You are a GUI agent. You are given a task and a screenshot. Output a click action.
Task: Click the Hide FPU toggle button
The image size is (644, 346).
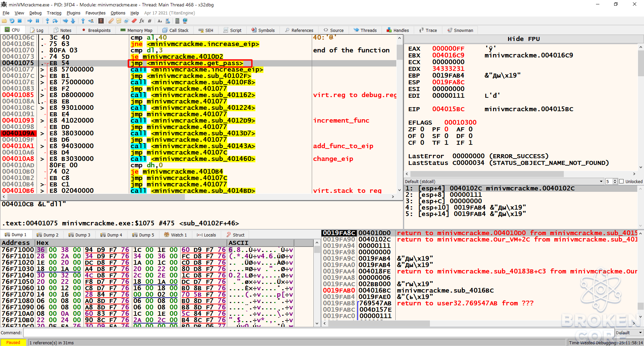pos(524,39)
